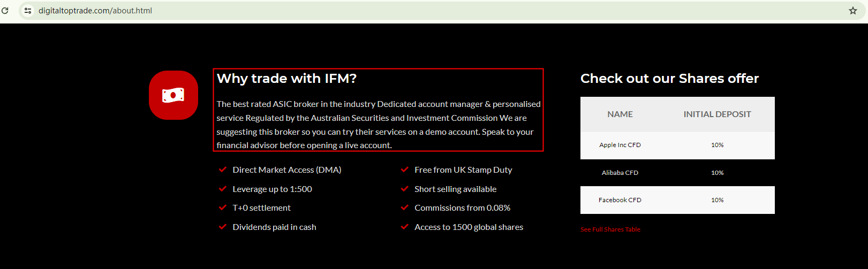Click 'T+0 settlement' text
Viewport: 868px width, 269px height.
point(262,207)
